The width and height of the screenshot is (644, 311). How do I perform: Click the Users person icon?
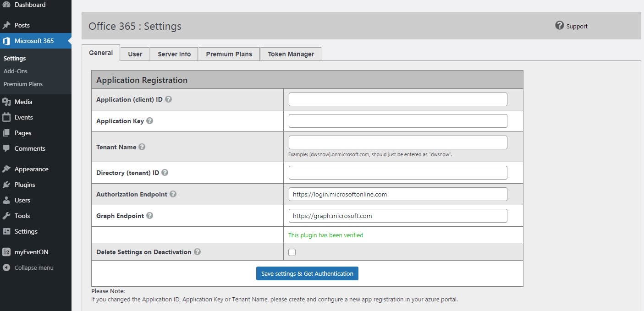tap(6, 200)
